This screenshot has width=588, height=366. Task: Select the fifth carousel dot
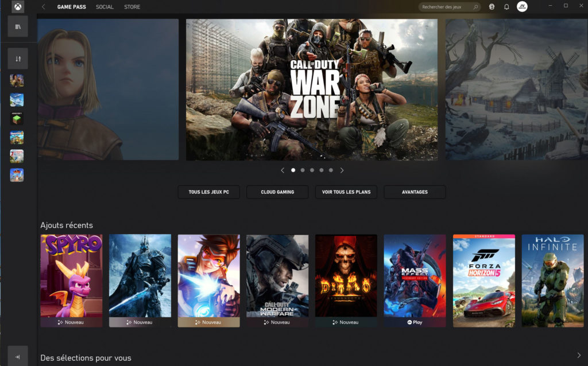[331, 170]
